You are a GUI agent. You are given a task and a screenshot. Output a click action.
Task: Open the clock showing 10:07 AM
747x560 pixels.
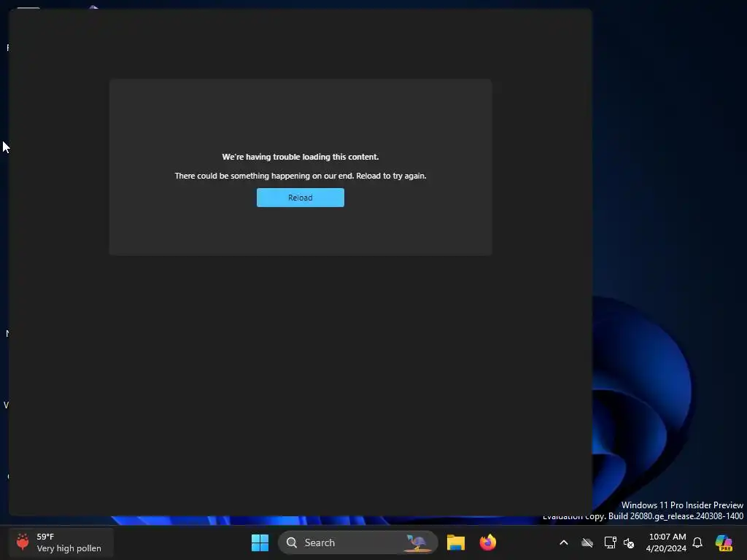[667, 542]
